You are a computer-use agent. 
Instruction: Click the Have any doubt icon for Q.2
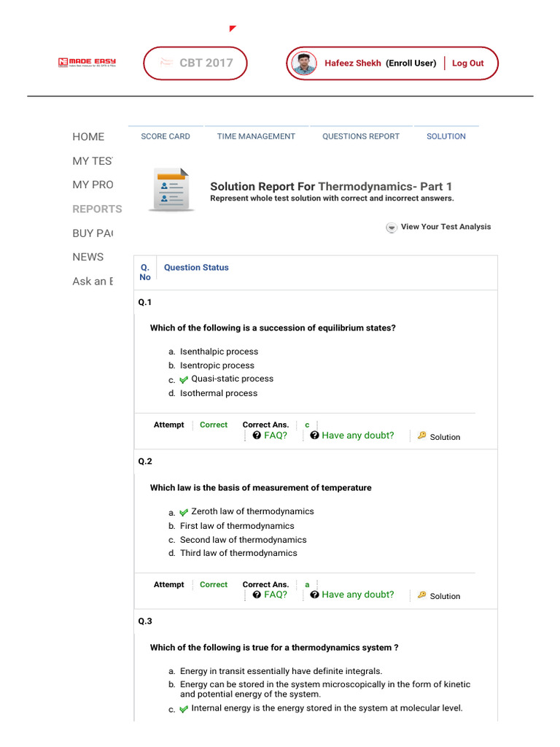coord(314,595)
